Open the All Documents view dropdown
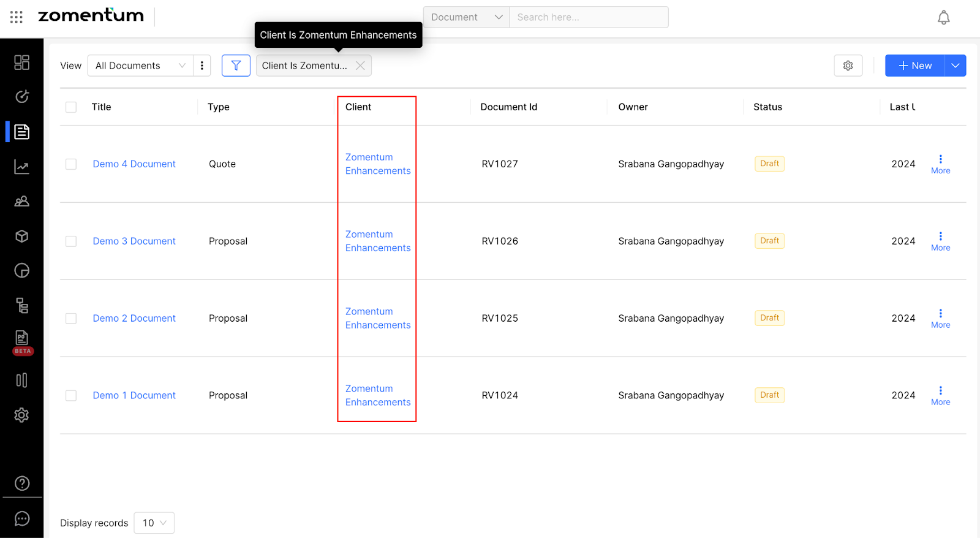This screenshot has height=538, width=980. click(x=140, y=66)
